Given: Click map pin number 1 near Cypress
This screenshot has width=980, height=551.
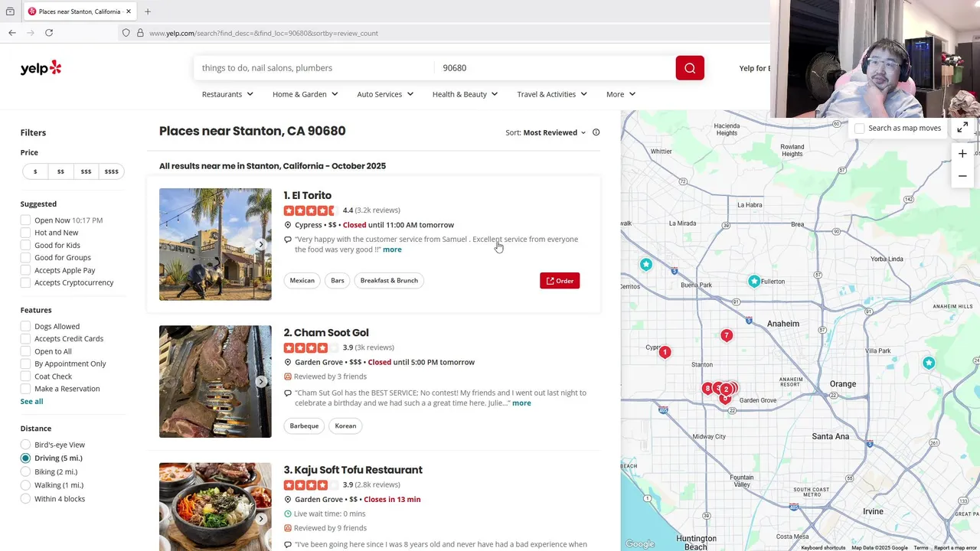Looking at the screenshot, I should [665, 352].
